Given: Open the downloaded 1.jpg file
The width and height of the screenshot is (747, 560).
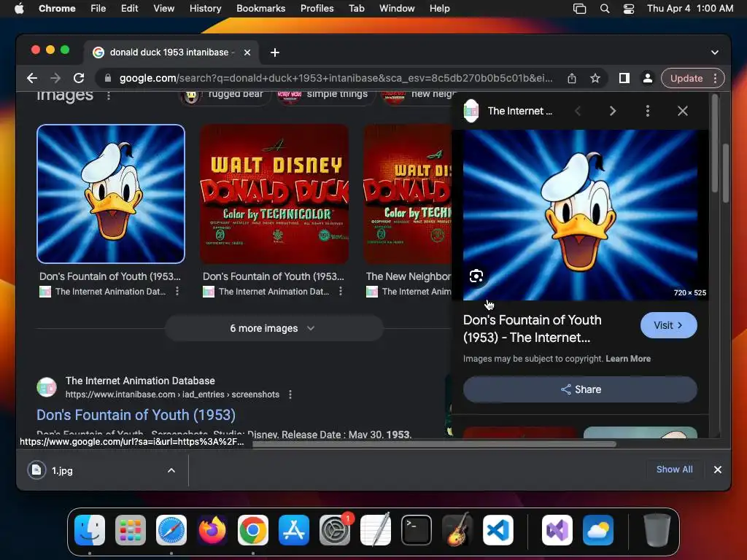Looking at the screenshot, I should point(62,470).
